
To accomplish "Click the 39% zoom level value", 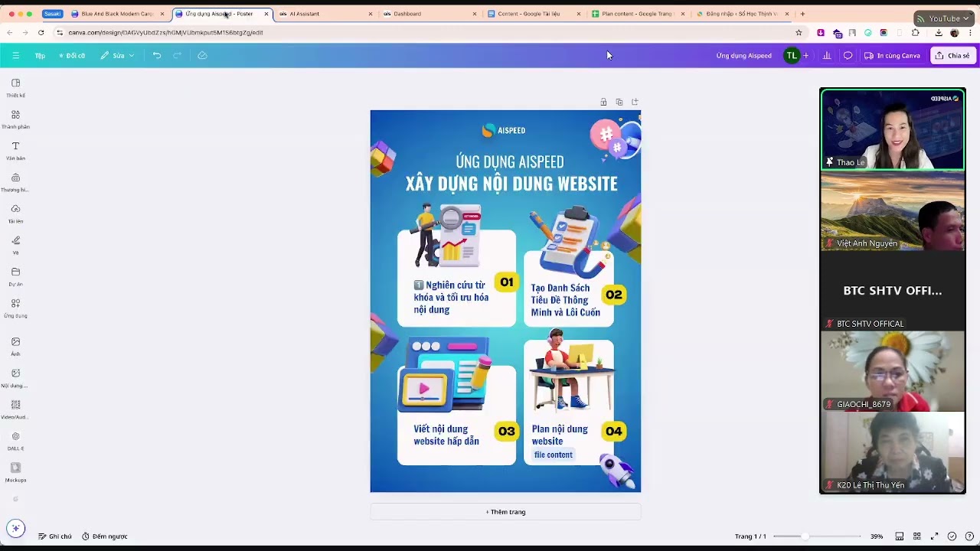I will (877, 536).
